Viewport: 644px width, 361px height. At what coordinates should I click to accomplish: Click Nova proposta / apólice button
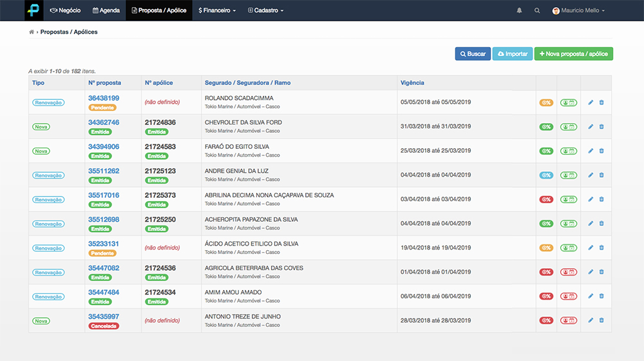pyautogui.click(x=574, y=54)
